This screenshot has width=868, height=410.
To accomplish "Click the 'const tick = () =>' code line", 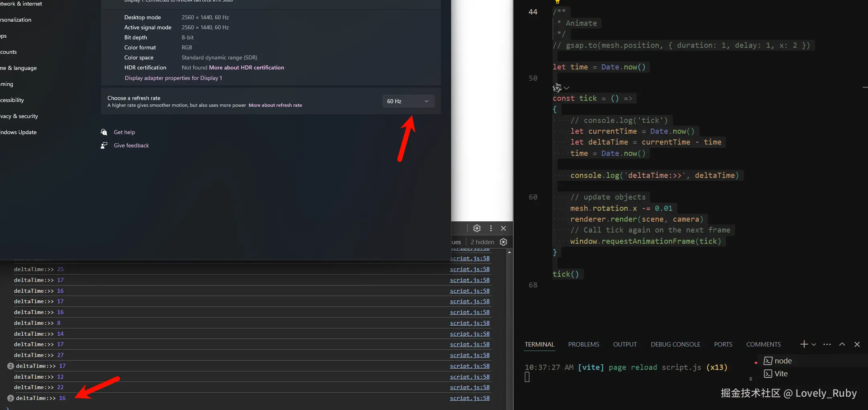I will tap(592, 98).
